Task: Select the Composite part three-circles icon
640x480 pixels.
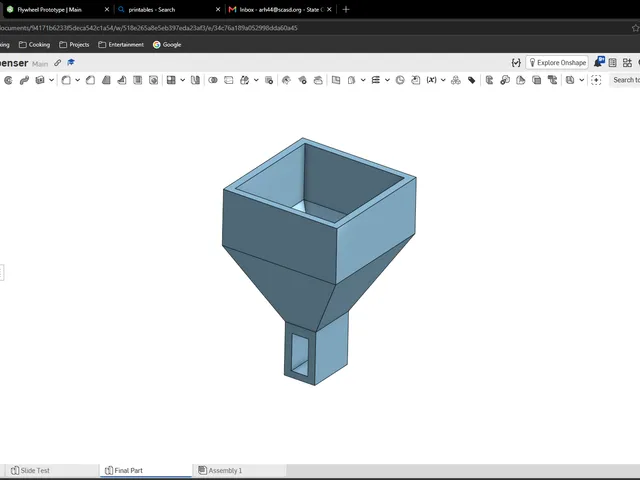Action: [x=456, y=80]
